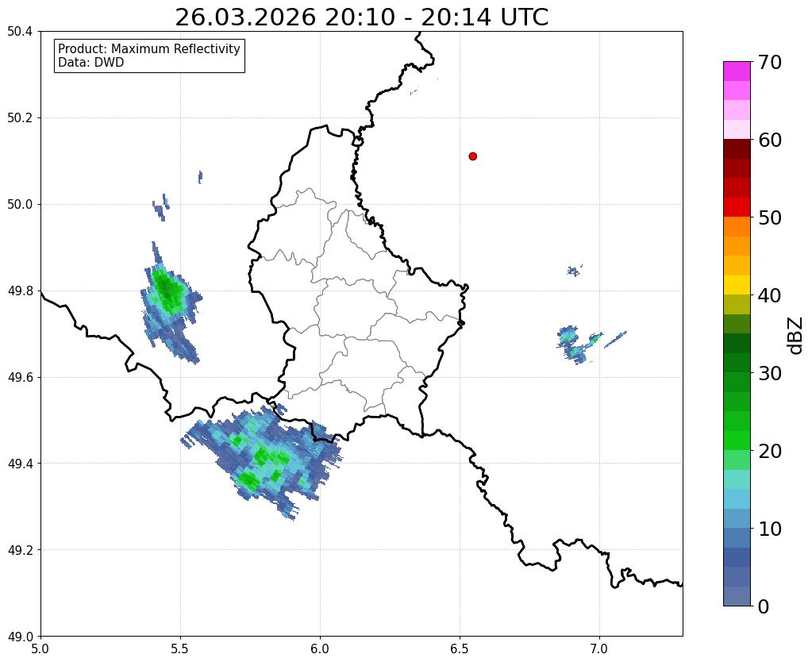The image size is (812, 662).
Task: Click the dark red swatch just below 60
Action: point(737,149)
